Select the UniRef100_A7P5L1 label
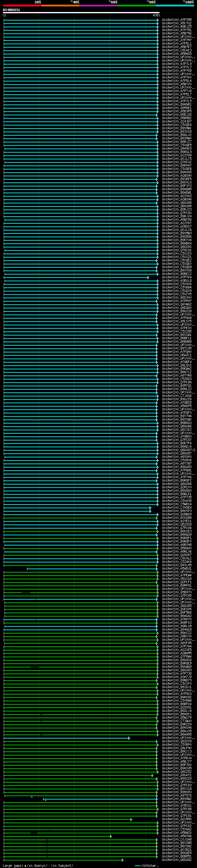Viewport: 197px width, 868px height. click(x=177, y=43)
